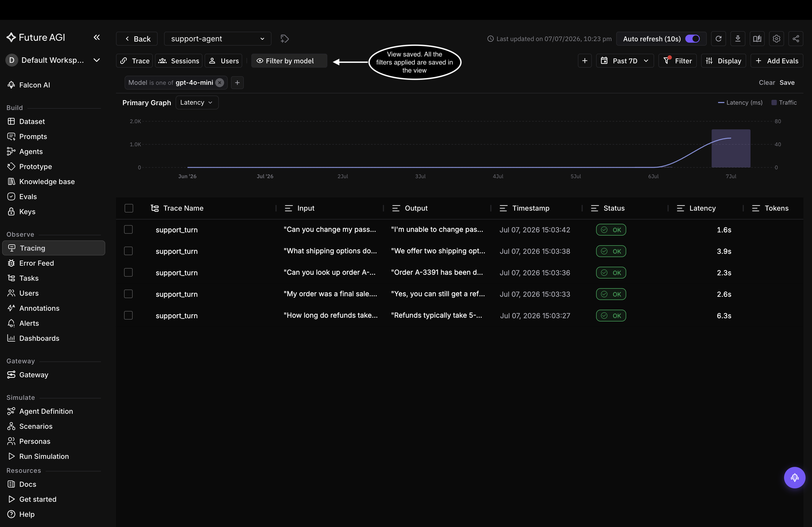Open the trace with 6.3s latency
The width and height of the screenshot is (812, 527).
[x=459, y=315]
